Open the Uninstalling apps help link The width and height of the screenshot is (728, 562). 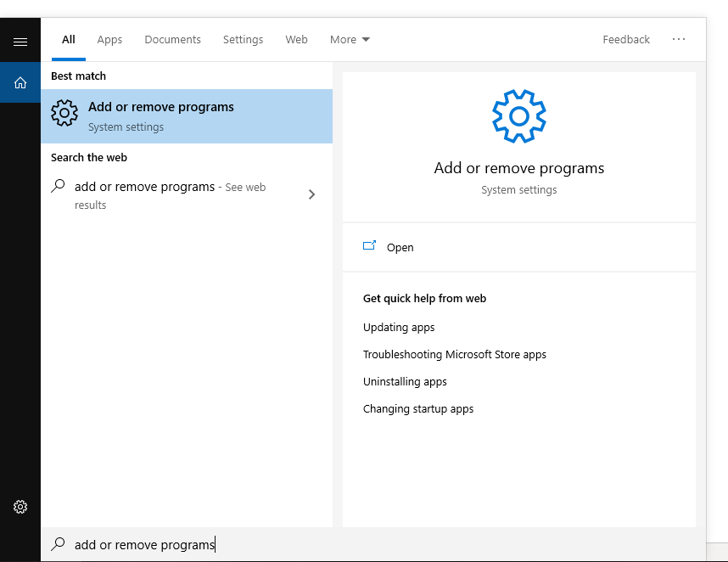click(x=405, y=381)
